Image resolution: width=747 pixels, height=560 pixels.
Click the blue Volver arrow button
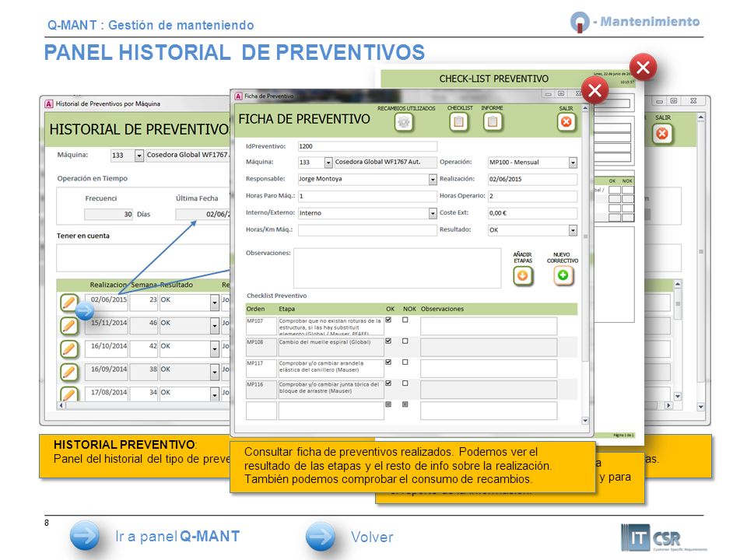[x=321, y=536]
